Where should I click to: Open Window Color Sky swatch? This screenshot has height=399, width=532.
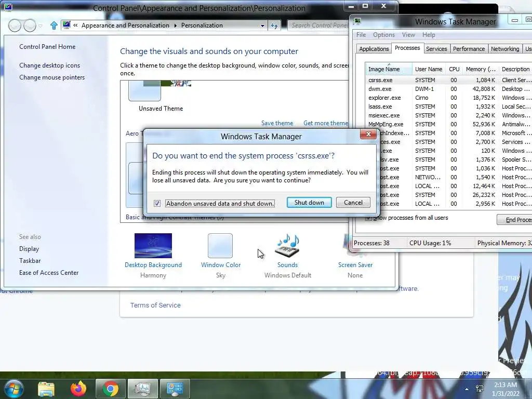(220, 246)
